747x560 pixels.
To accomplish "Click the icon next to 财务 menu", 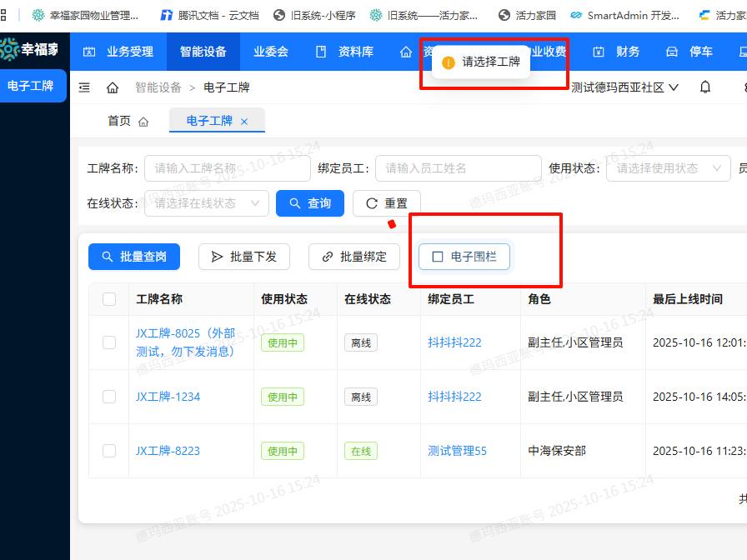I will tap(599, 52).
